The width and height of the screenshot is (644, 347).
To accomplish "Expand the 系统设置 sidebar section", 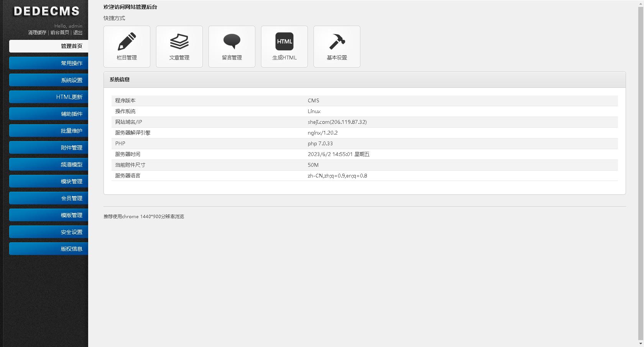I will [x=48, y=80].
